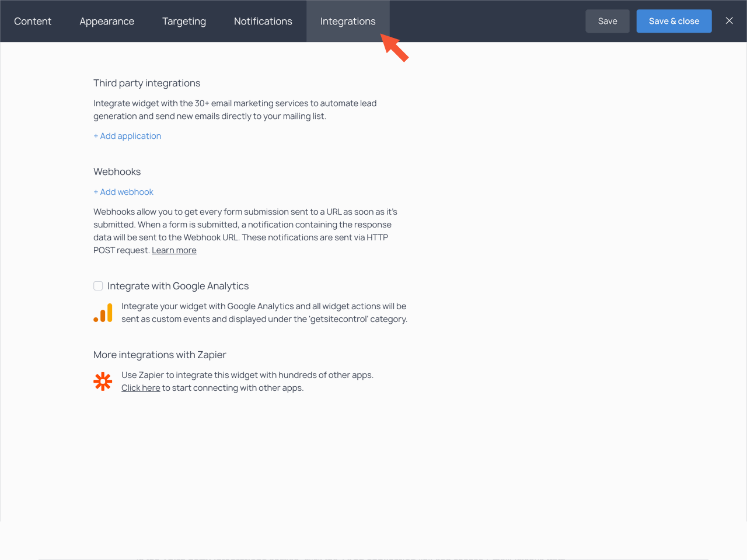Click the Google Analytics bar chart icon

[x=103, y=313]
